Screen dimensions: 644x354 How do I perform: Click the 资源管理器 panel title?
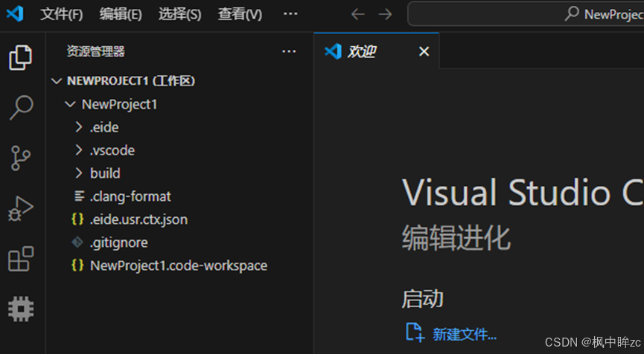(x=96, y=51)
